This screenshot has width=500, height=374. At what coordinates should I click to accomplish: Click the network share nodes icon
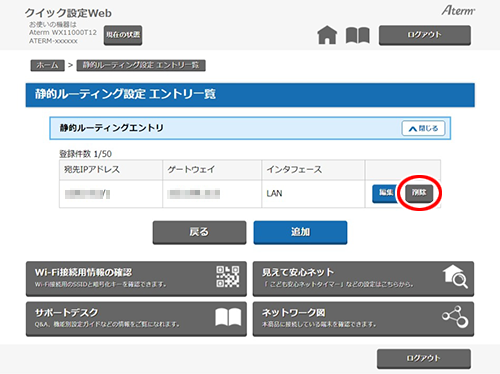pyautogui.click(x=455, y=317)
